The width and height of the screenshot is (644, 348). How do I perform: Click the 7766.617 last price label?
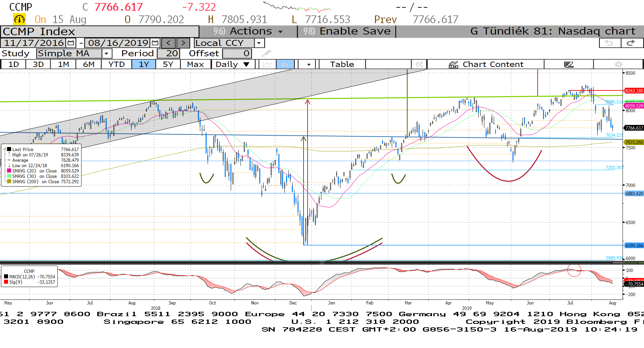click(634, 128)
